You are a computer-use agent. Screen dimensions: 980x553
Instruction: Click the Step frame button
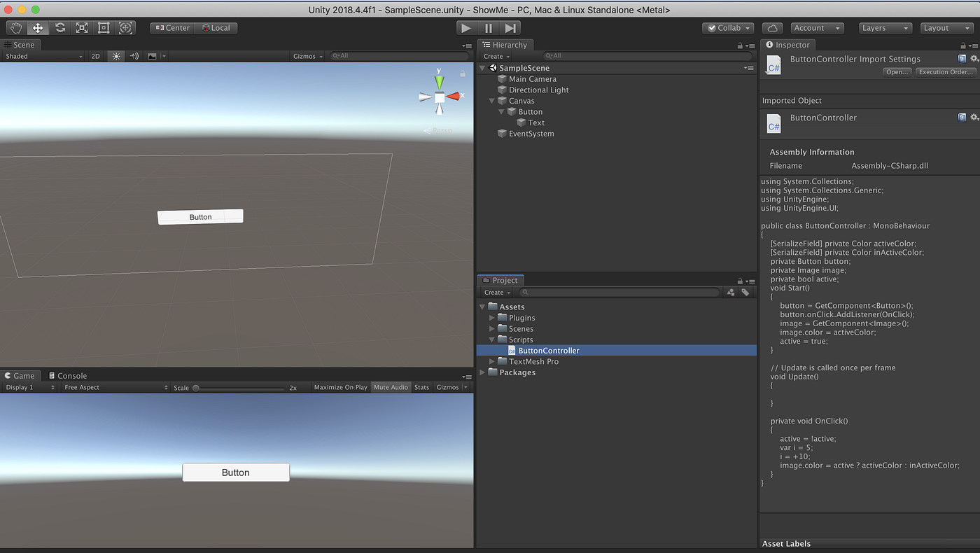(510, 28)
